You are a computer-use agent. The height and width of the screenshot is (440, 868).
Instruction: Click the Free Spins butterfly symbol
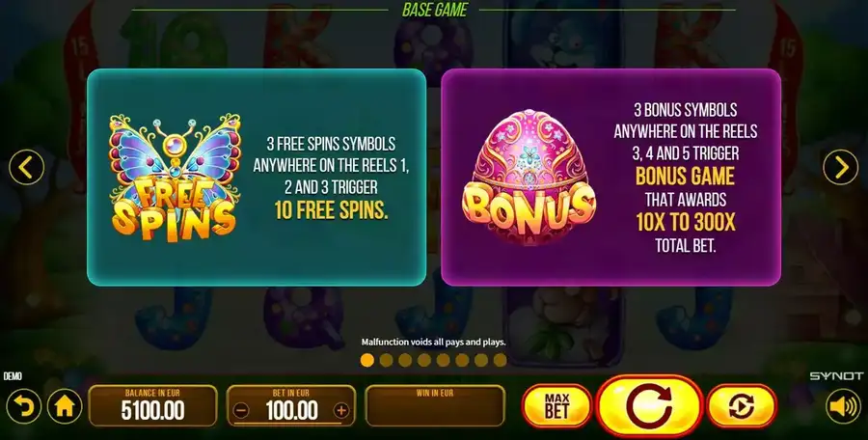pos(174,177)
